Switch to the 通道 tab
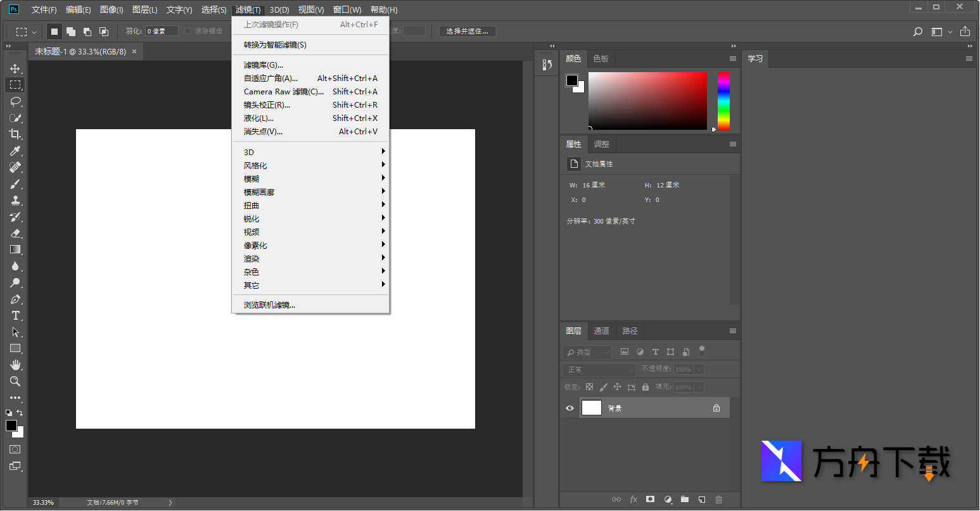Screen dimensions: 980x511 pos(601,330)
